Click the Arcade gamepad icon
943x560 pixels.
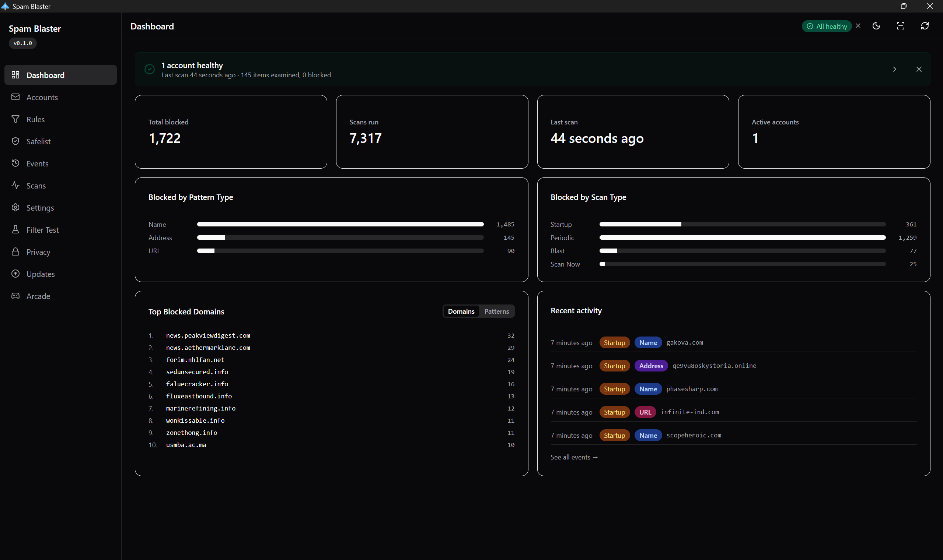[15, 296]
